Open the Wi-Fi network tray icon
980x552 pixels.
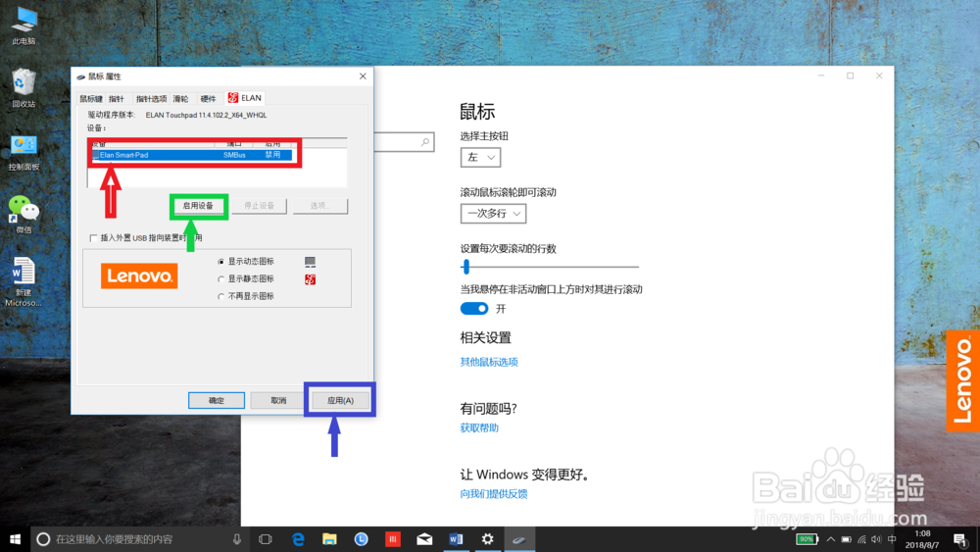(861, 539)
